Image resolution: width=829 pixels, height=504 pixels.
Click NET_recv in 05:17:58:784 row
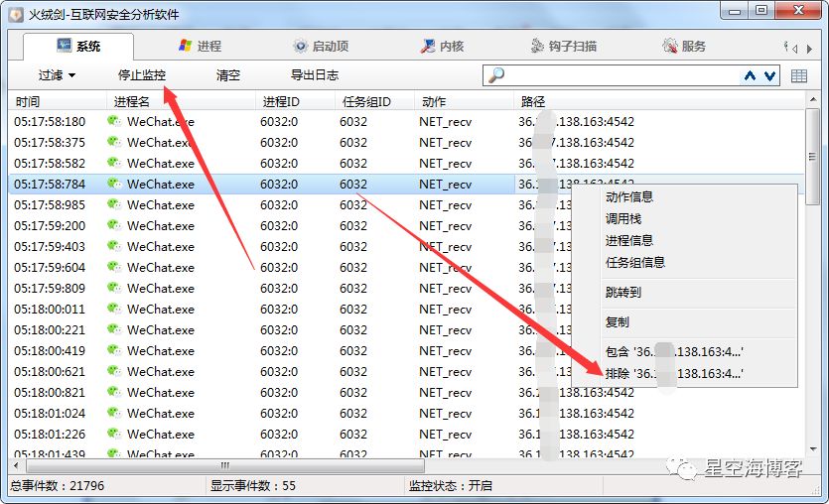445,185
